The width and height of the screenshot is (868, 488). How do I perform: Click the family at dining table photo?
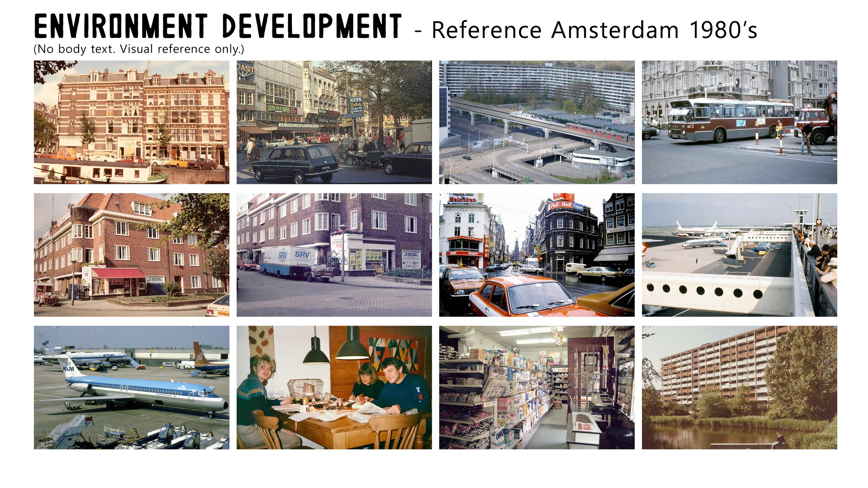pyautogui.click(x=334, y=388)
